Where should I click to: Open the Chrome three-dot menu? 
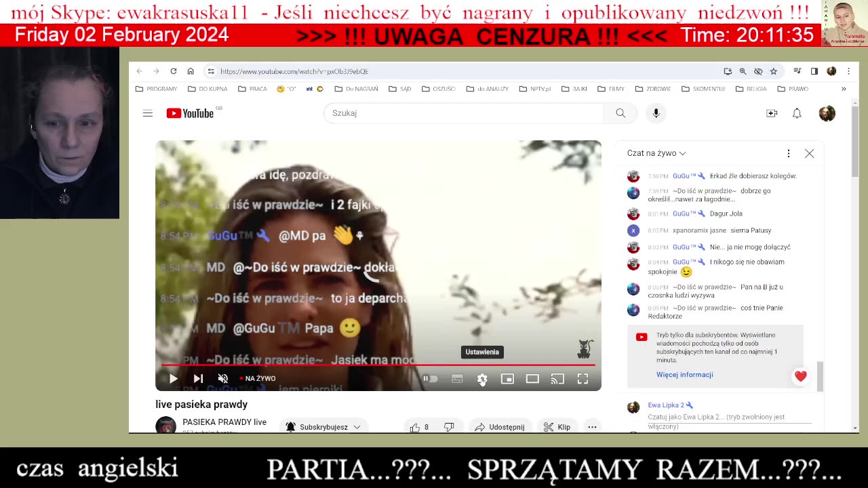(848, 71)
